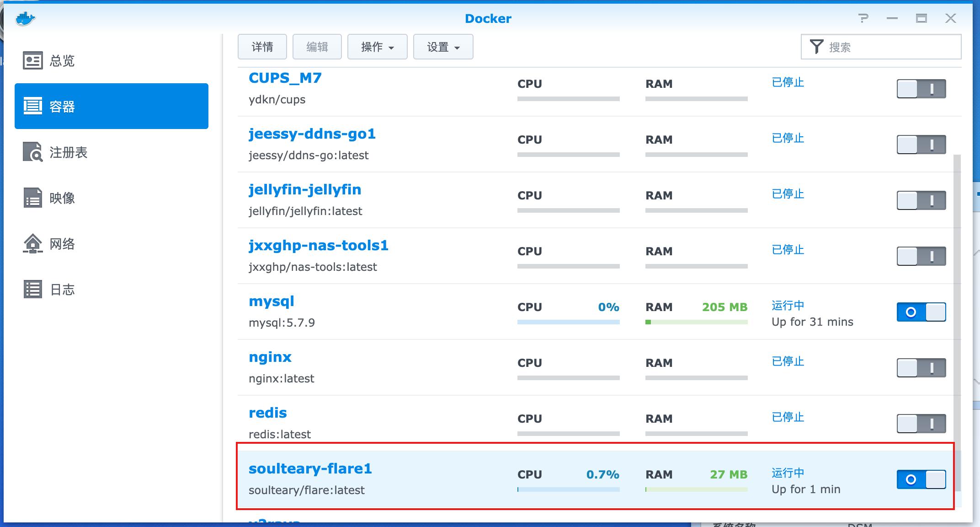This screenshot has width=980, height=527.
Task: Turn off the mysql container toggle
Action: pyautogui.click(x=921, y=312)
